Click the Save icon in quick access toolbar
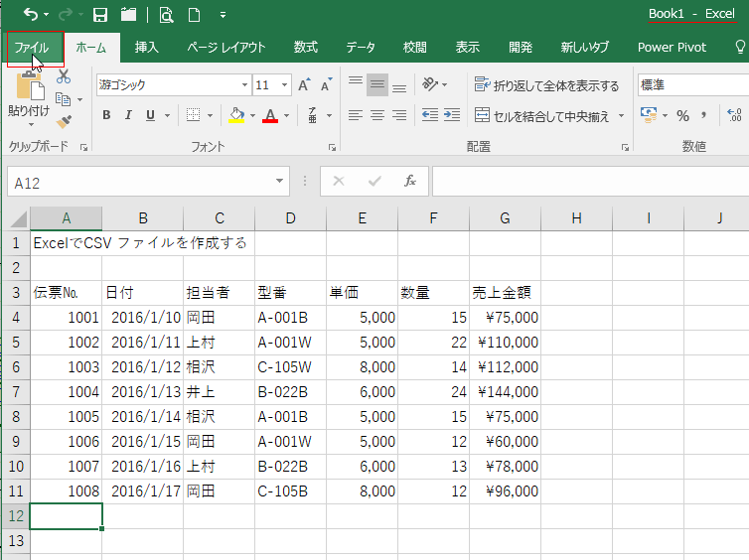Viewport: 749px width, 560px height. click(x=99, y=15)
